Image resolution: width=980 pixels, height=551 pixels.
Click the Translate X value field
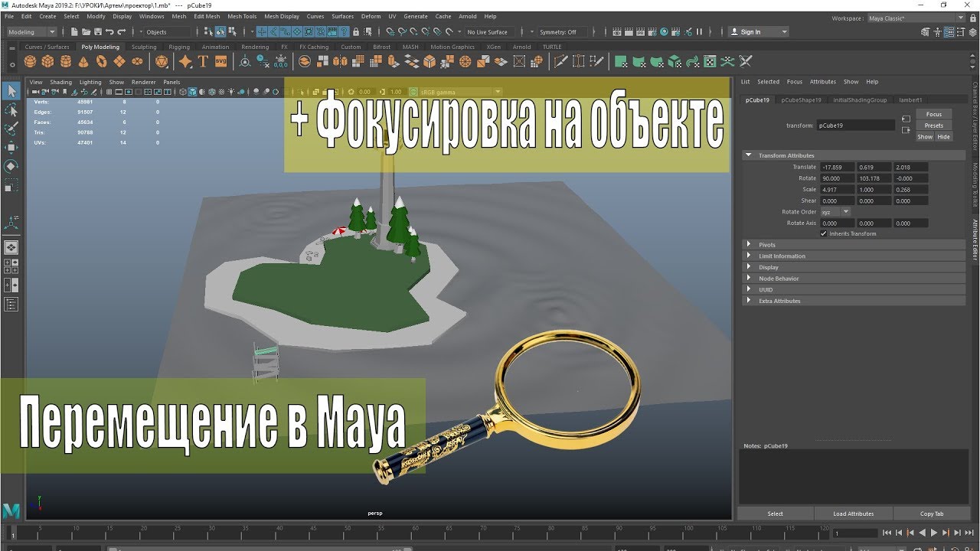tap(838, 167)
